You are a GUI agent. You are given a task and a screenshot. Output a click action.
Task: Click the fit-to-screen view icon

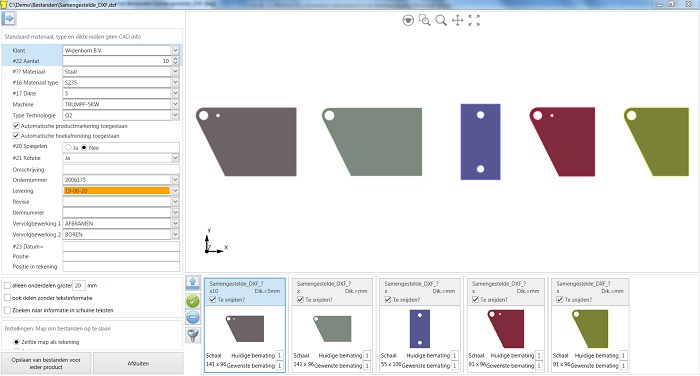[474, 20]
